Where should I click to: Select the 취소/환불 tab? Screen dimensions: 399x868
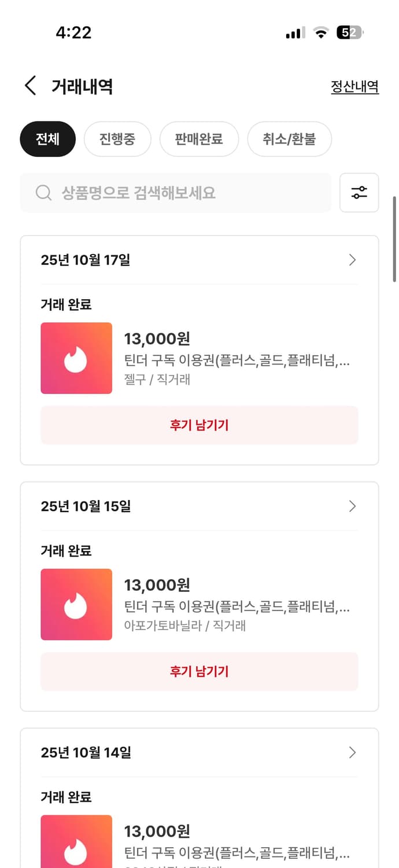click(x=289, y=139)
